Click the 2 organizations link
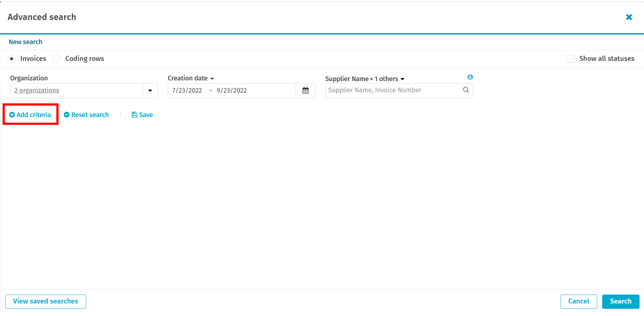 point(37,90)
